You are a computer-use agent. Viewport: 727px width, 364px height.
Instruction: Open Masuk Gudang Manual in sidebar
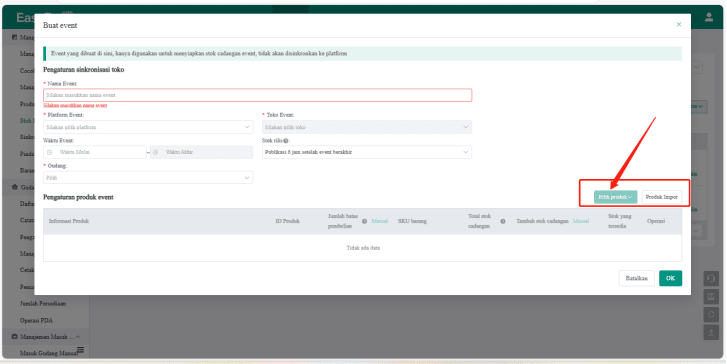pos(48,354)
